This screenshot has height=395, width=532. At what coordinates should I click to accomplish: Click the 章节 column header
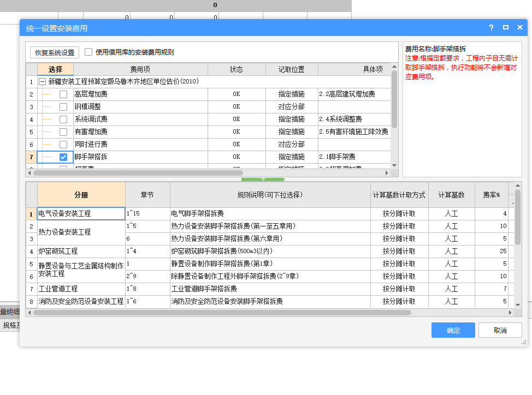tap(147, 195)
